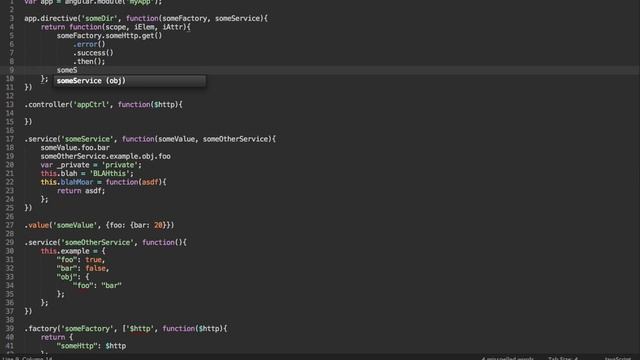640x360 pixels.
Task: Click the 'someValue' string on line 27
Action: point(75,225)
